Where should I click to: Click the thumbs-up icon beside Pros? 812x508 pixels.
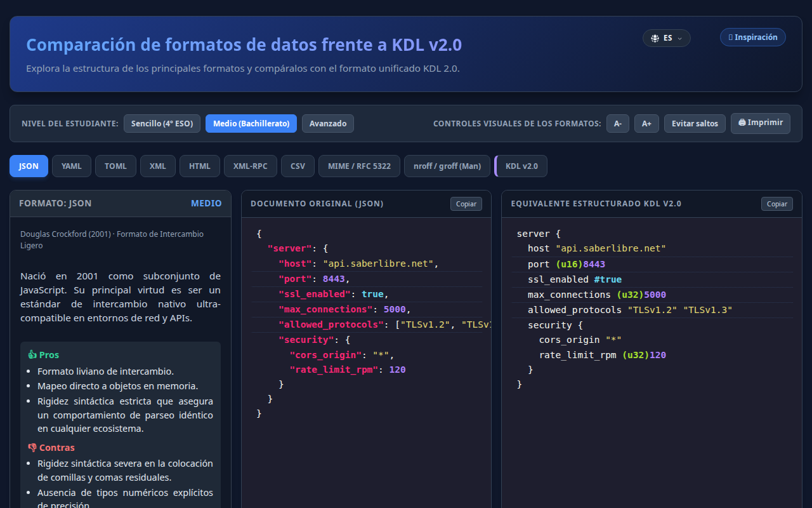coord(32,355)
